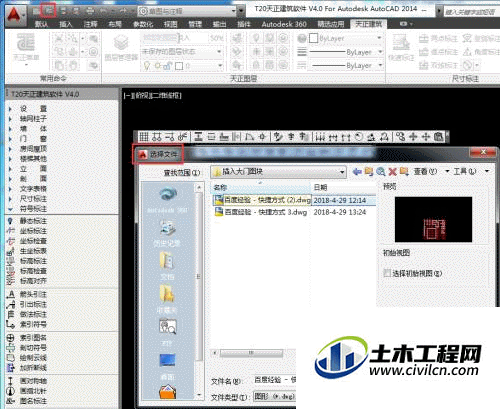Open the 未保存的图层状态 dropdown
The height and width of the screenshot is (409, 500).
pyautogui.click(x=182, y=52)
